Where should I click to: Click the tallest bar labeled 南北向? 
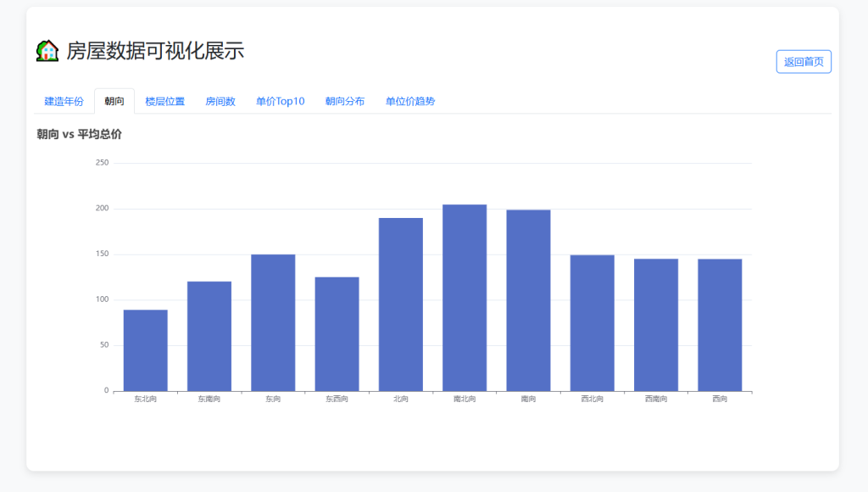(465, 298)
